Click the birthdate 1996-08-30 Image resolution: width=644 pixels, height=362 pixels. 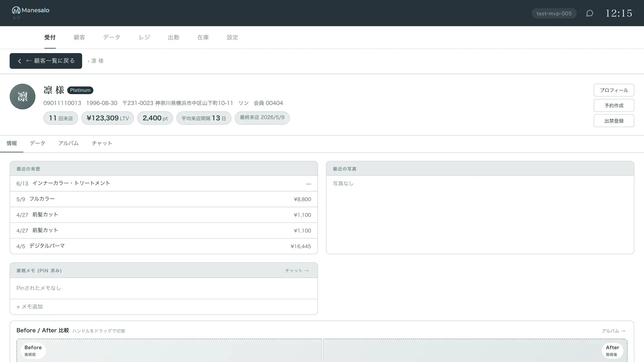102,103
